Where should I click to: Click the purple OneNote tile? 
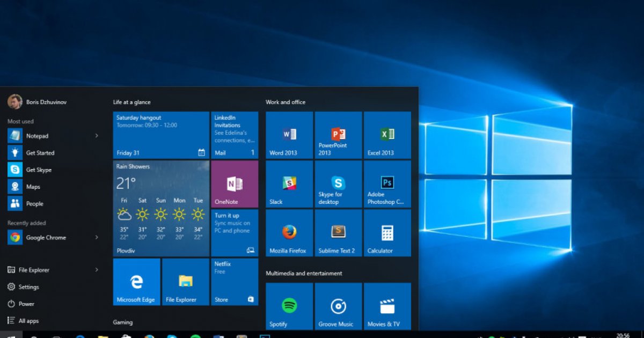pos(235,184)
